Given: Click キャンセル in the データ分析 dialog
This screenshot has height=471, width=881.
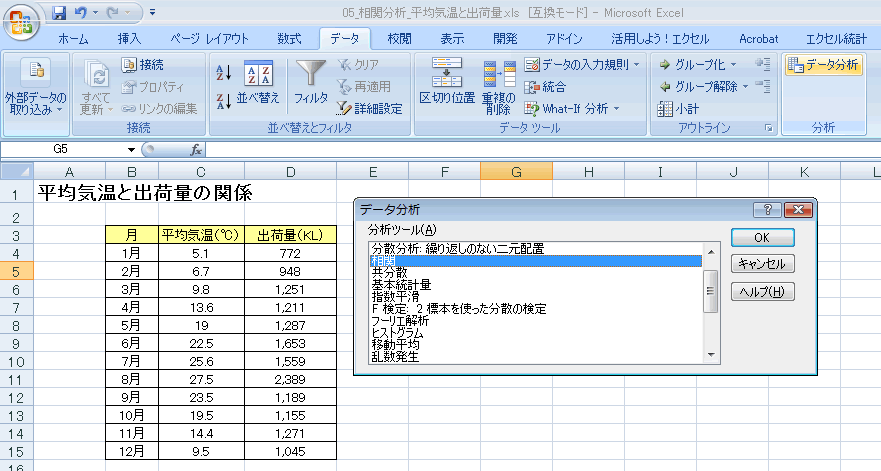Looking at the screenshot, I should [x=762, y=264].
